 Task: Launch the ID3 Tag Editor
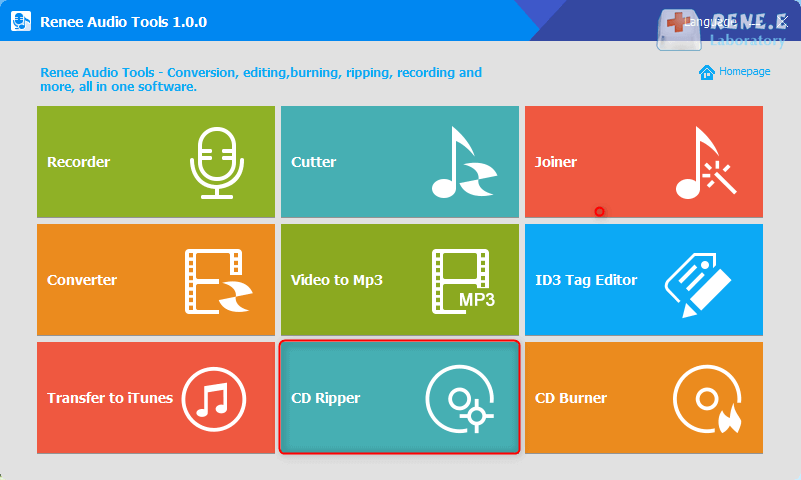[x=644, y=280]
